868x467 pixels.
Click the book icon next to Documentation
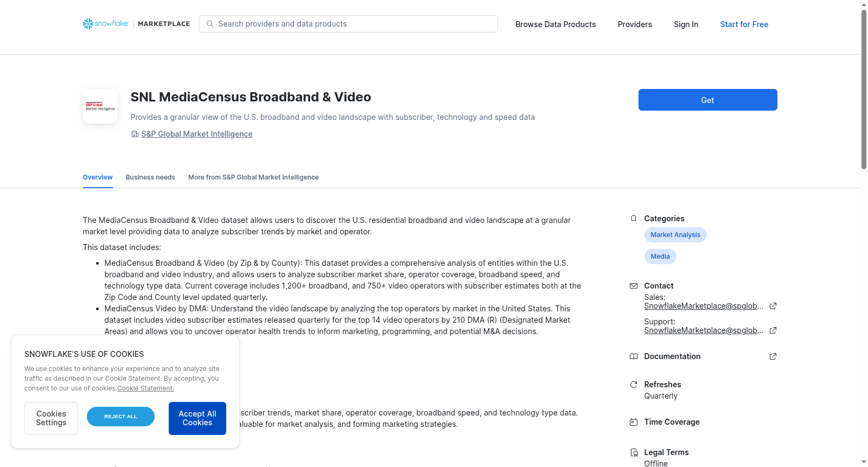point(634,356)
